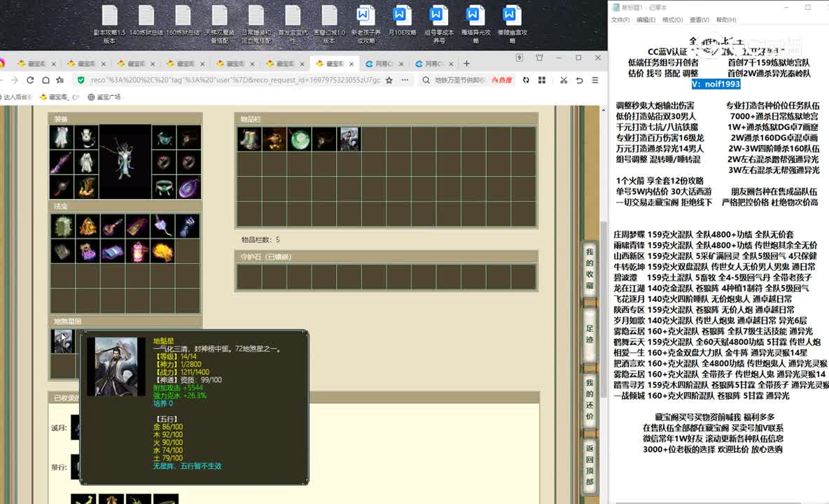Select the golden flame cloud treasure
Viewport: 829px width, 504px height.
click(162, 251)
